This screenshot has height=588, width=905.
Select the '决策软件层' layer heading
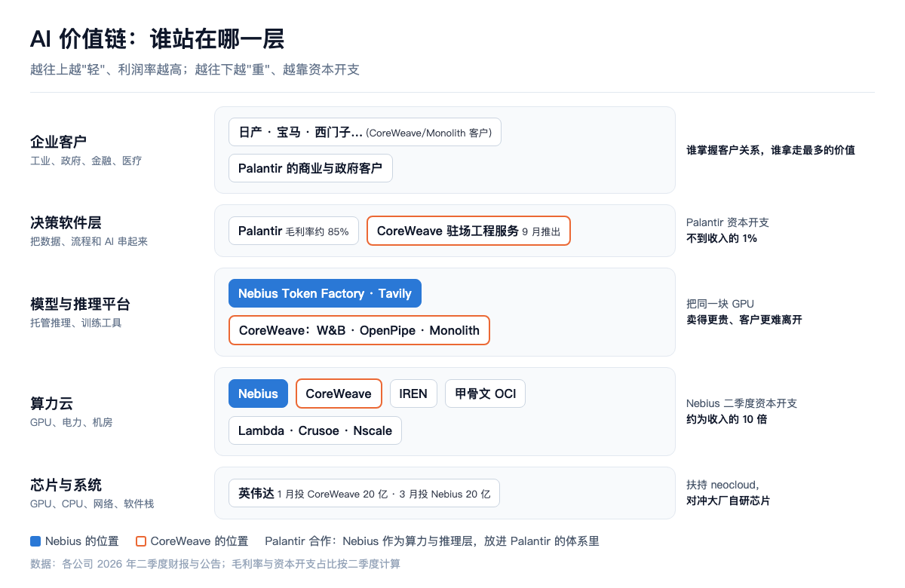(x=66, y=223)
